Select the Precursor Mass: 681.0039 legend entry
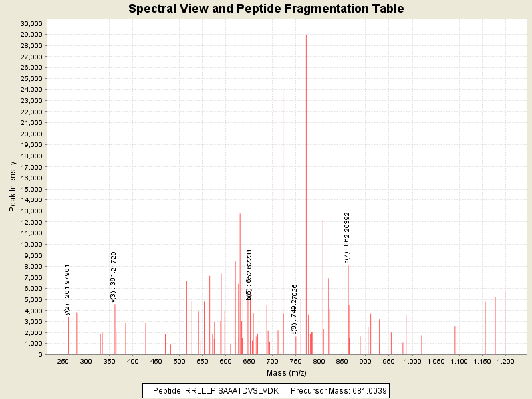The height and width of the screenshot is (399, 532). pos(338,390)
